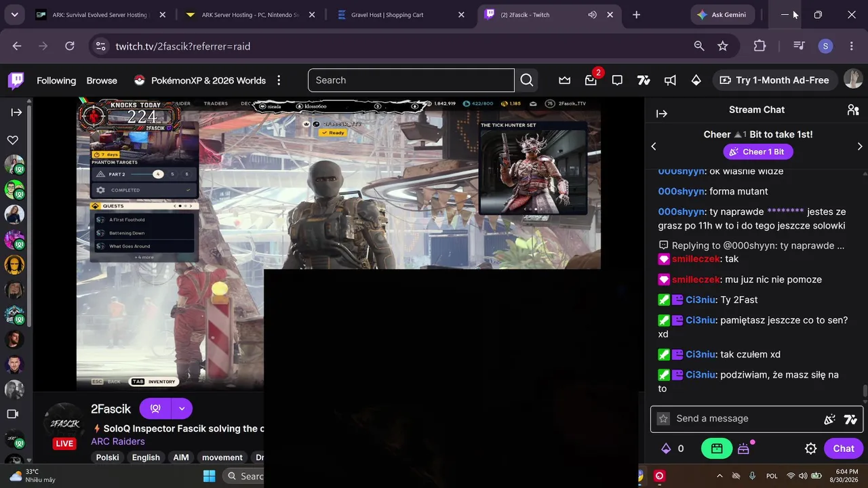Click the star icon in the message box
The width and height of the screenshot is (868, 488).
(663, 419)
